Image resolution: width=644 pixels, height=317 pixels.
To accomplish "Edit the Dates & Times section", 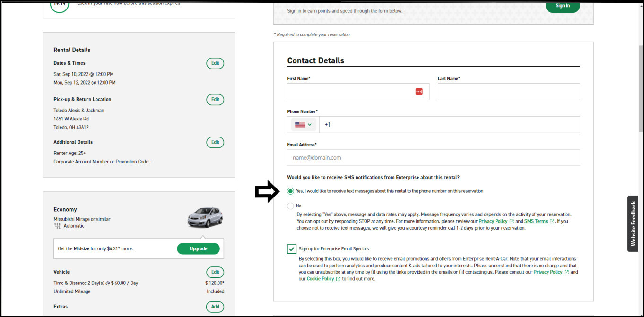I will coord(215,63).
